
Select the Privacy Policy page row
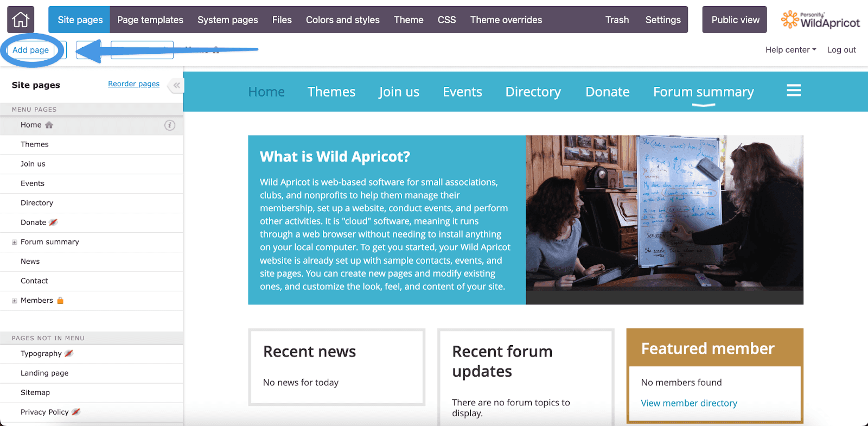[91, 412]
